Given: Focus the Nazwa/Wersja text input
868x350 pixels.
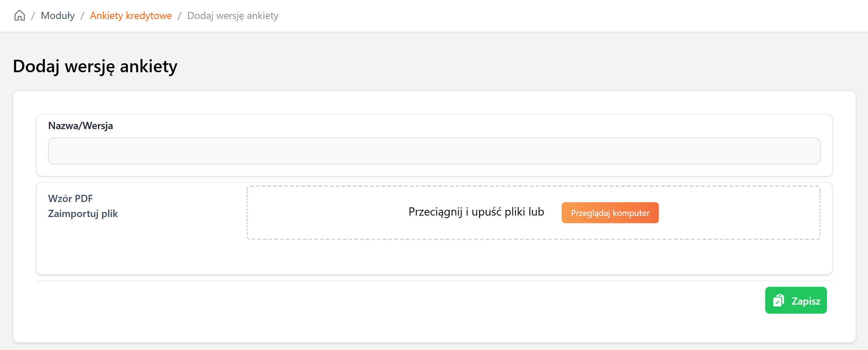Looking at the screenshot, I should click(434, 151).
